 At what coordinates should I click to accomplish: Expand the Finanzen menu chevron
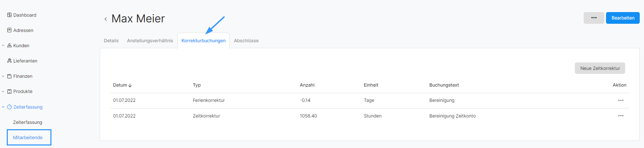pos(3,76)
